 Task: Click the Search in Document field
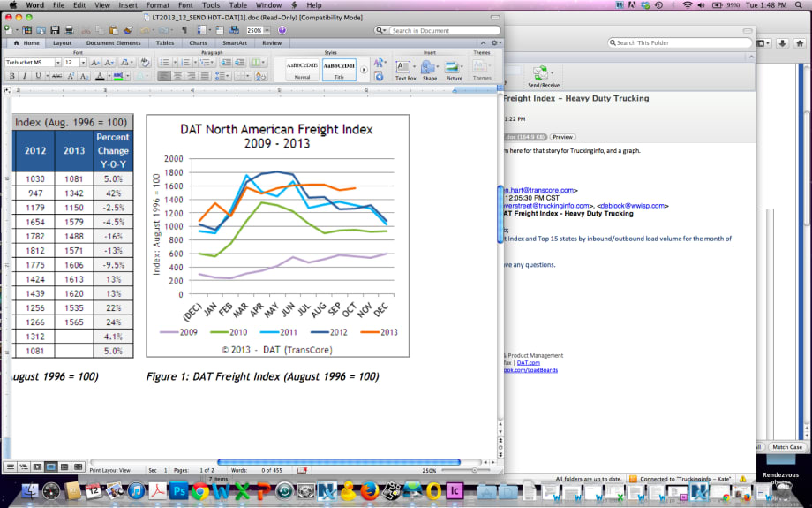click(445, 31)
